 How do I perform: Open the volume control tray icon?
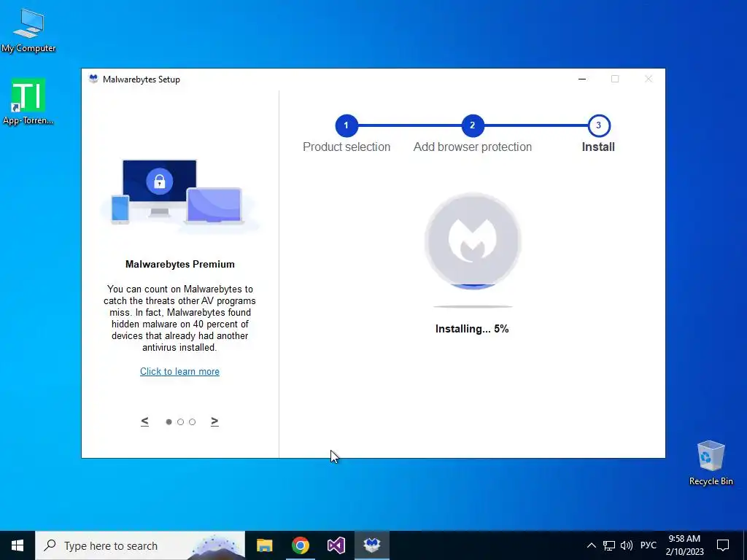(x=627, y=545)
